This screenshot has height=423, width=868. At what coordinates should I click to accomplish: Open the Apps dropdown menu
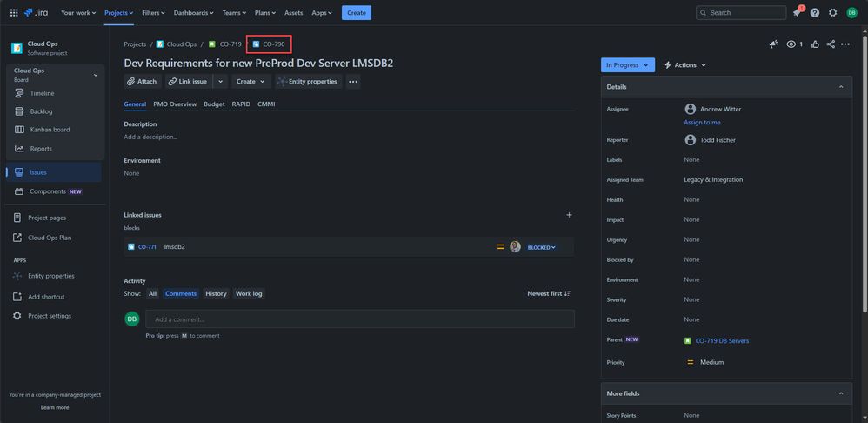[322, 13]
